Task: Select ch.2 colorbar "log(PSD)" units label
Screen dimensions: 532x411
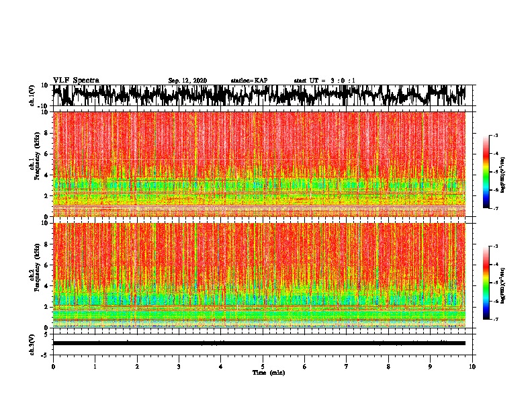Action: 502,286
